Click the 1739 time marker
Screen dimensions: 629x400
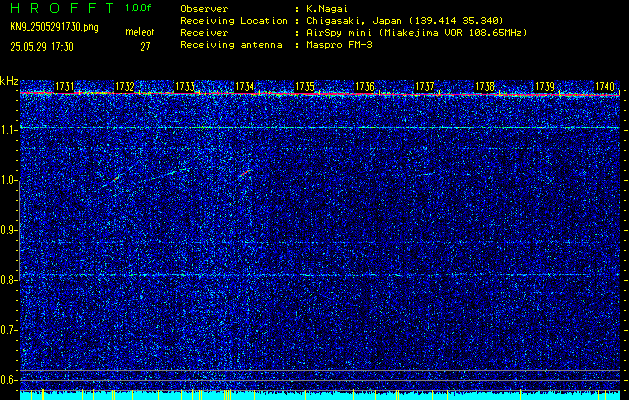pos(545,87)
